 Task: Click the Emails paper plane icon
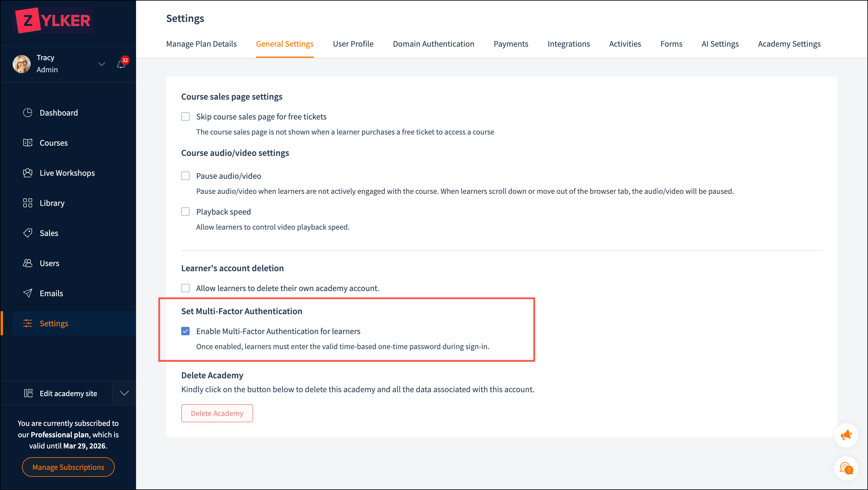[x=28, y=293]
